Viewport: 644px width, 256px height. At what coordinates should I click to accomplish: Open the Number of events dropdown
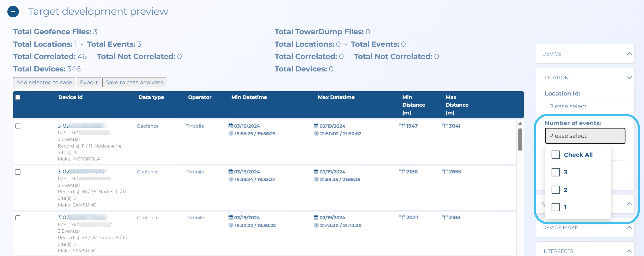point(585,136)
